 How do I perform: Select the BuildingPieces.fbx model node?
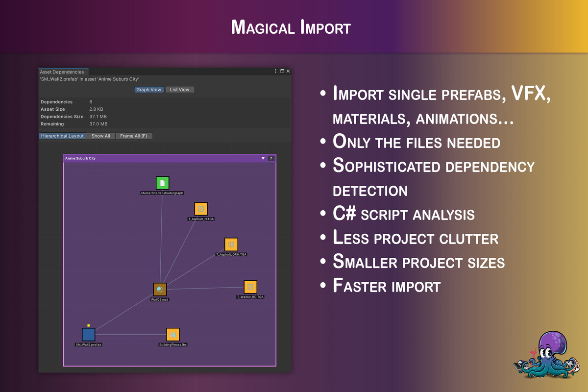[x=173, y=334]
